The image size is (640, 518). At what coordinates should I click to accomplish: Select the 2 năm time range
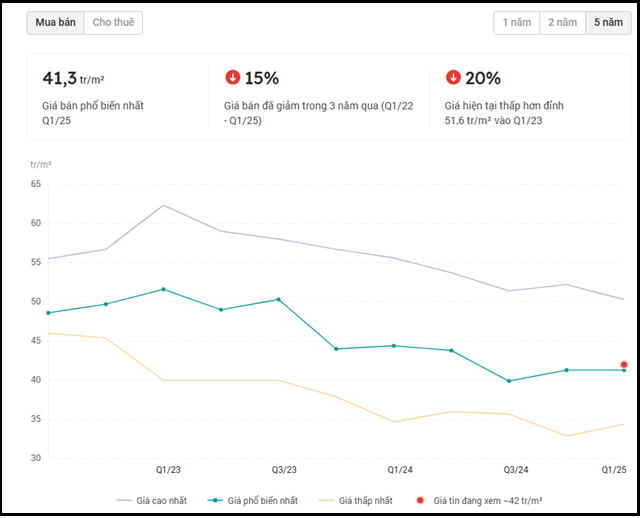564,23
